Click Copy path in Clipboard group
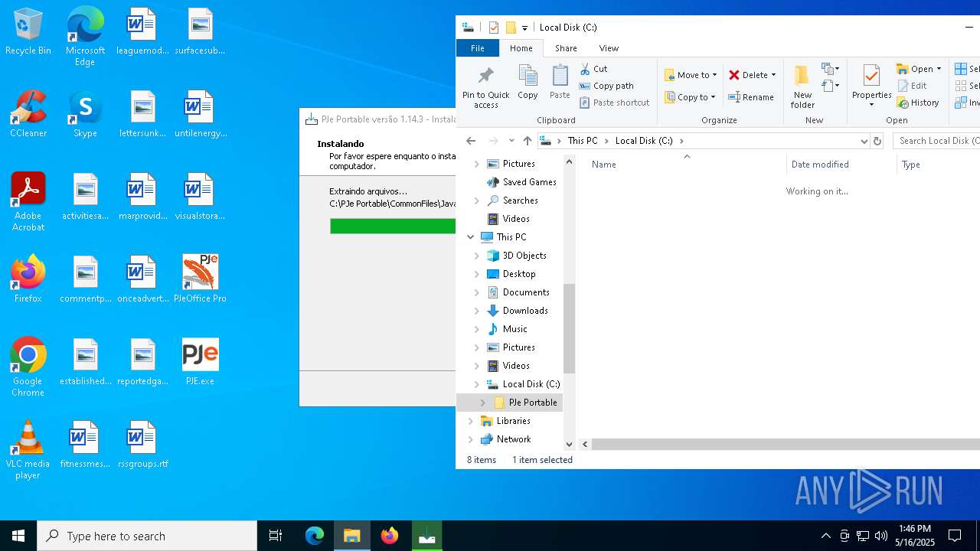Image resolution: width=980 pixels, height=551 pixels. [606, 86]
